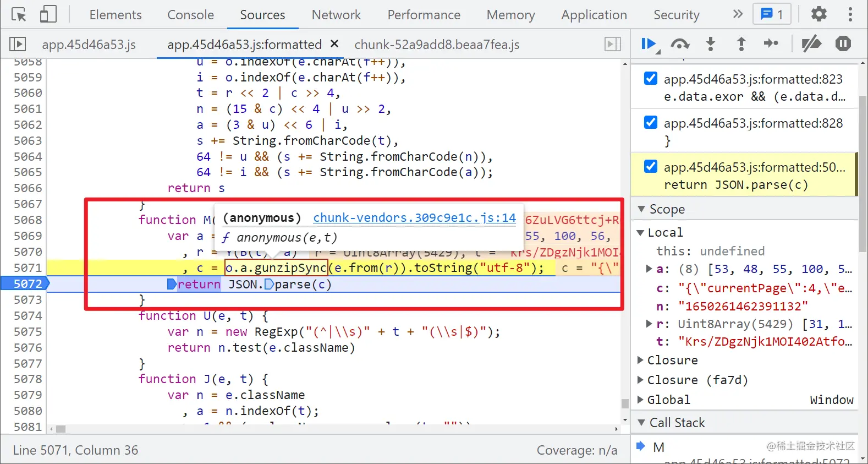Open DevTools settings gear
868x464 pixels.
click(819, 14)
